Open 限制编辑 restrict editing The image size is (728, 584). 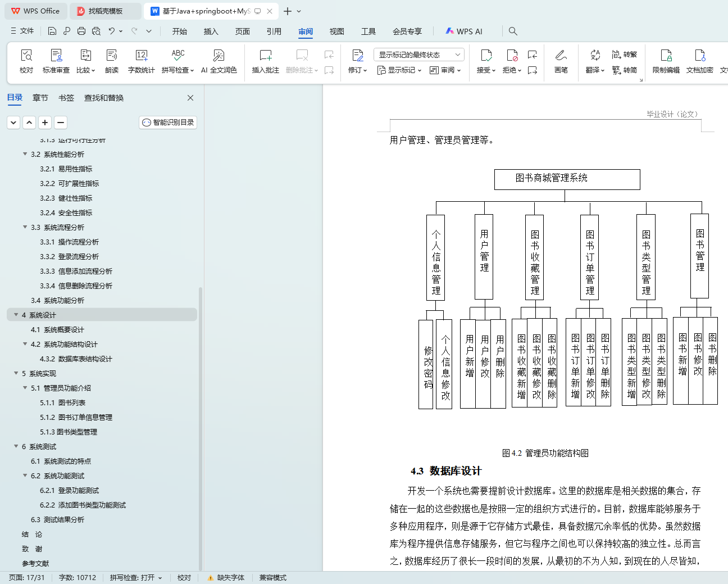(x=666, y=61)
